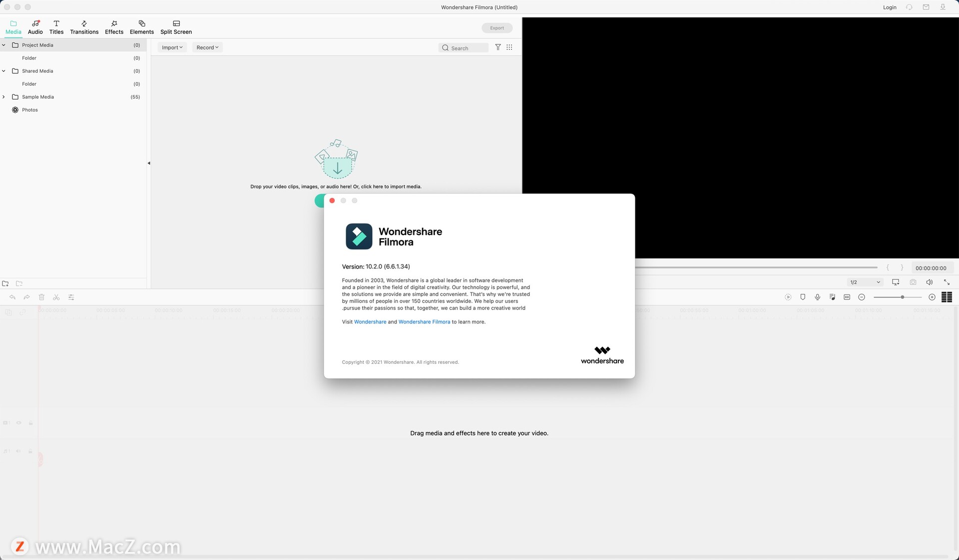Click the scissors split icon
Viewport: 959px width, 560px height.
[56, 297]
